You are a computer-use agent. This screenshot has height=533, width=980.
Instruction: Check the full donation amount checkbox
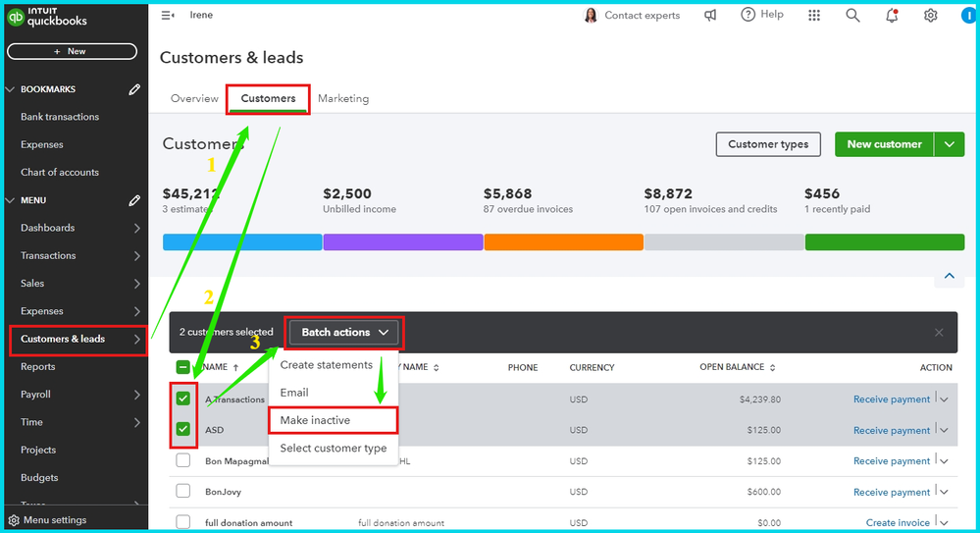pyautogui.click(x=182, y=522)
